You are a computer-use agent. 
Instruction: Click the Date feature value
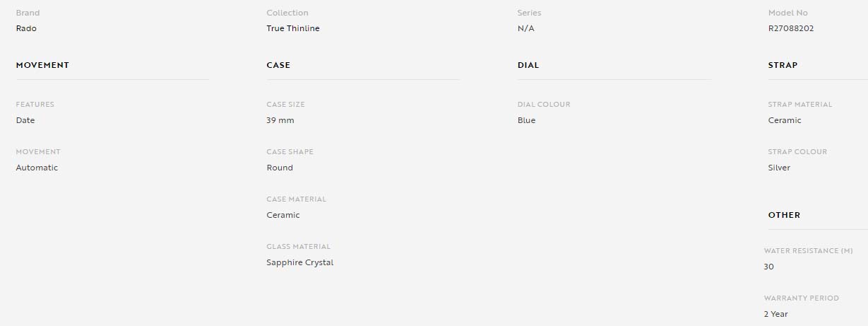tap(25, 120)
